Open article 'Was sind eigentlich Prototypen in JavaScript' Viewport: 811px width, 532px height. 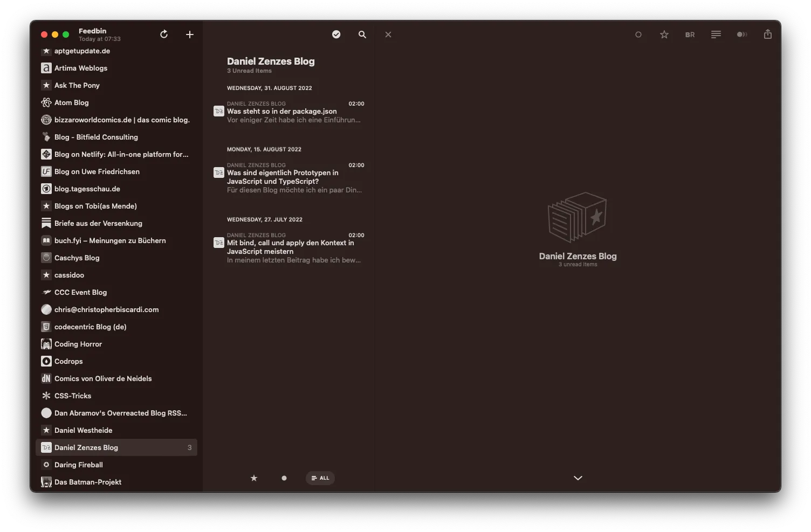coord(288,178)
